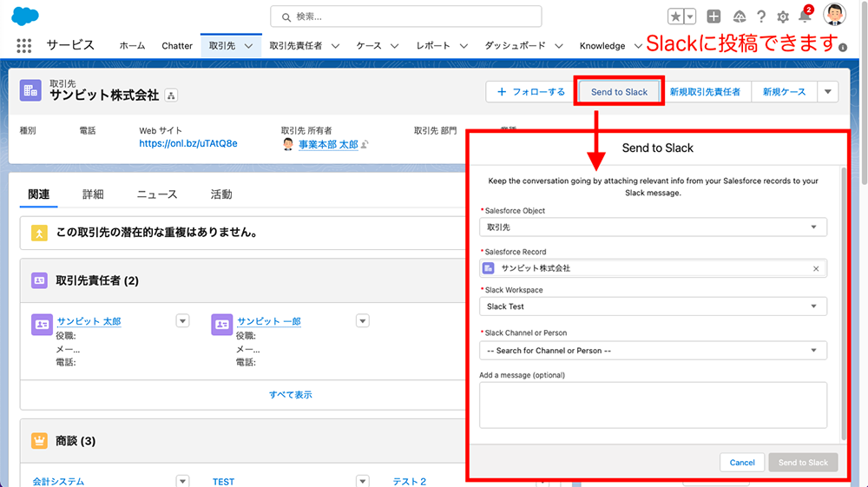Focus the global search box
Image resolution: width=868 pixels, height=487 pixels.
tap(405, 16)
